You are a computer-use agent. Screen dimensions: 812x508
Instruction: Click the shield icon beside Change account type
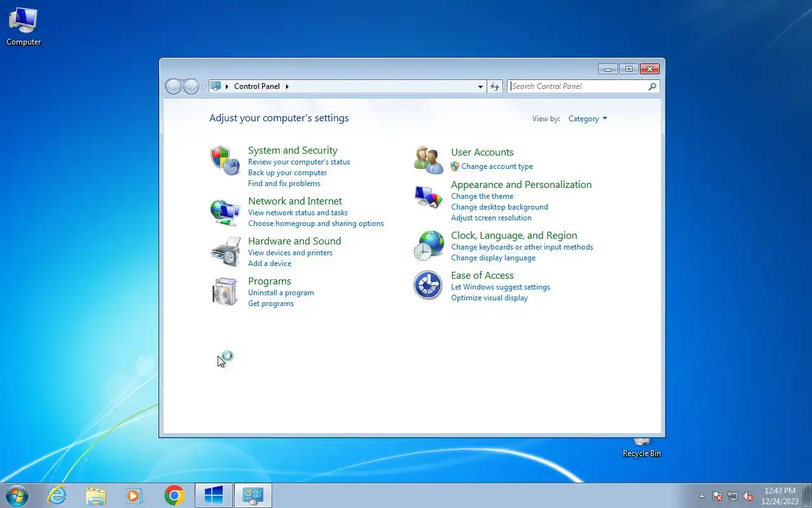tap(455, 166)
